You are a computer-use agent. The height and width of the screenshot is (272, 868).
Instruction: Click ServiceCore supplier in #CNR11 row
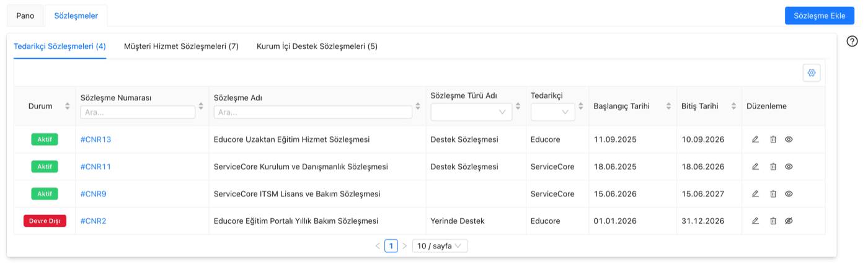(552, 167)
